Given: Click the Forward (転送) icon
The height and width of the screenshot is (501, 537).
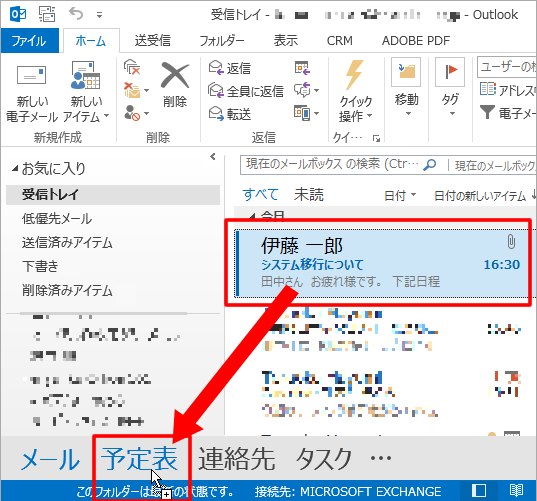Looking at the screenshot, I should [x=216, y=113].
